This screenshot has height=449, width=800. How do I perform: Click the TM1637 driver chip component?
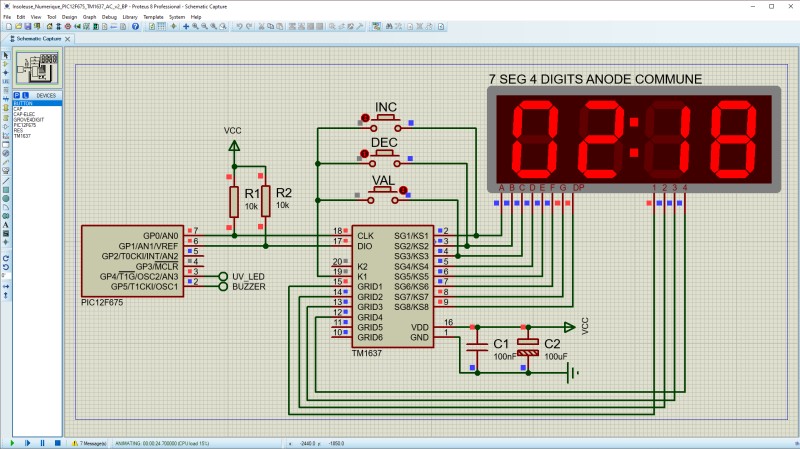coord(393,286)
